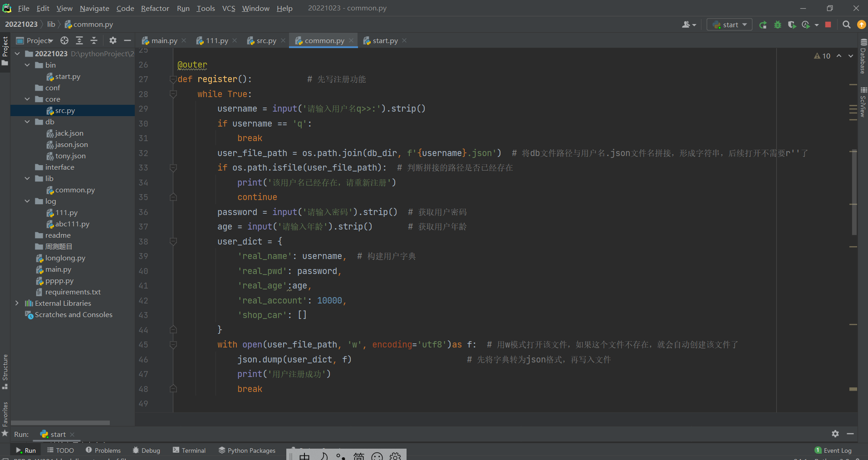The height and width of the screenshot is (460, 868).
Task: Expand External Libraries node
Action: pyautogui.click(x=17, y=303)
